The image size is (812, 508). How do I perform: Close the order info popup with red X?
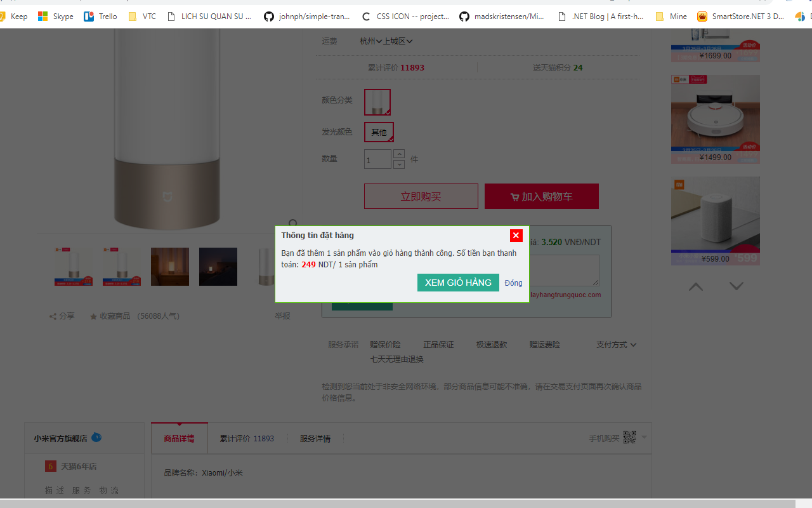(x=516, y=236)
